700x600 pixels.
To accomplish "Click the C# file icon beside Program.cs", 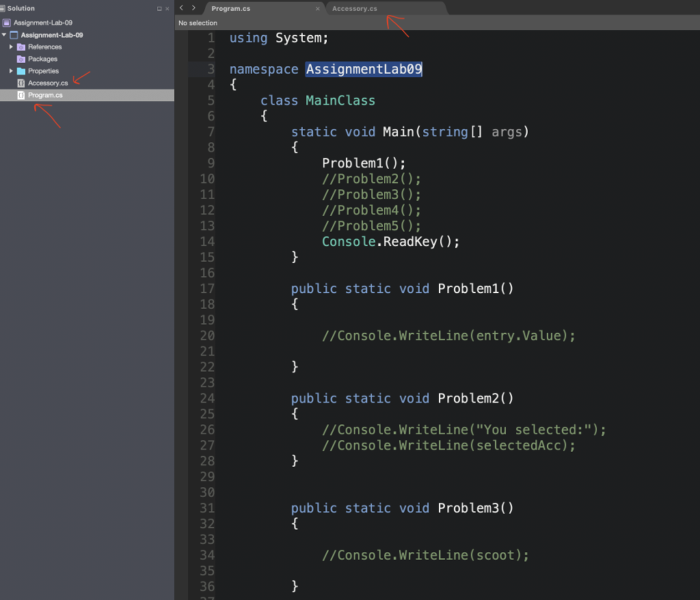I will (21, 95).
